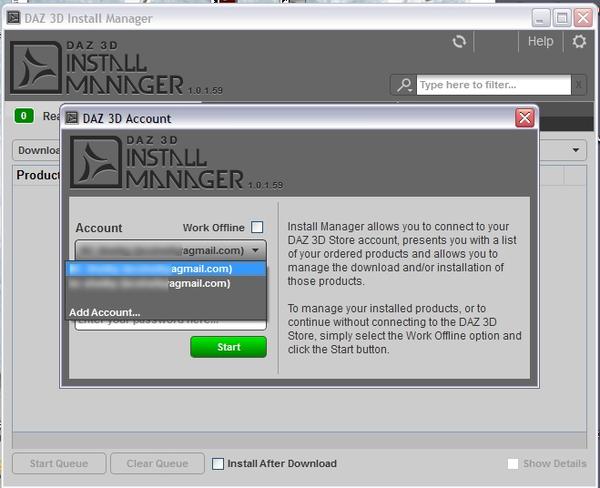Close the DAZ 3D Account dialog
The width and height of the screenshot is (600, 488).
(525, 118)
